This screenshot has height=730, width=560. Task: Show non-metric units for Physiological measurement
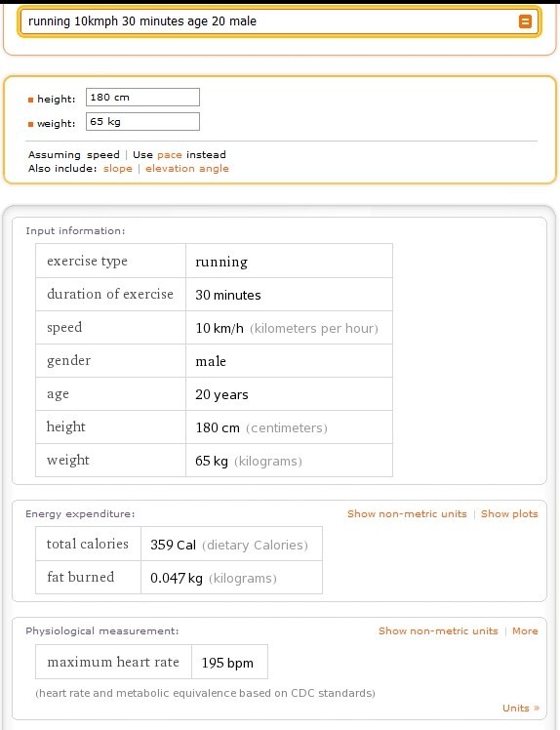point(438,630)
